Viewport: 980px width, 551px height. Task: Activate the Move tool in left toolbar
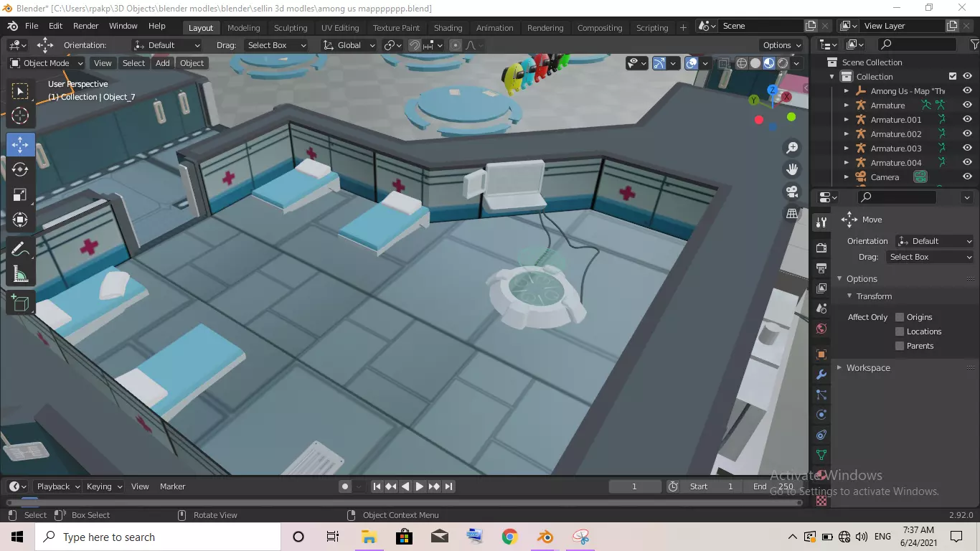tap(20, 144)
